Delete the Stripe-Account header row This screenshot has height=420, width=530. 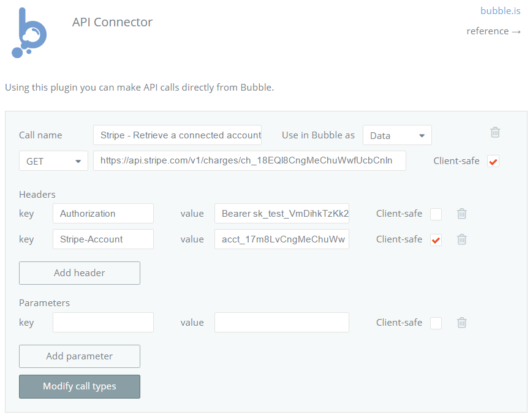coord(462,239)
